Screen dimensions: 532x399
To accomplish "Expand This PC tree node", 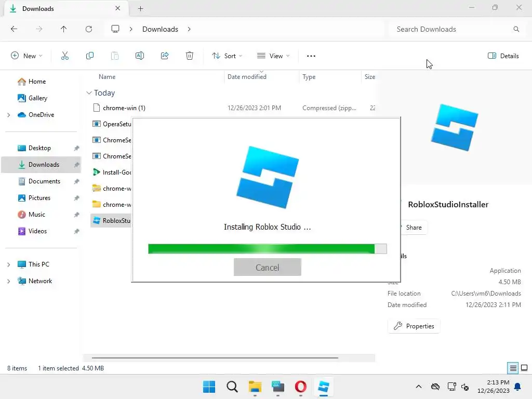I will point(9,264).
